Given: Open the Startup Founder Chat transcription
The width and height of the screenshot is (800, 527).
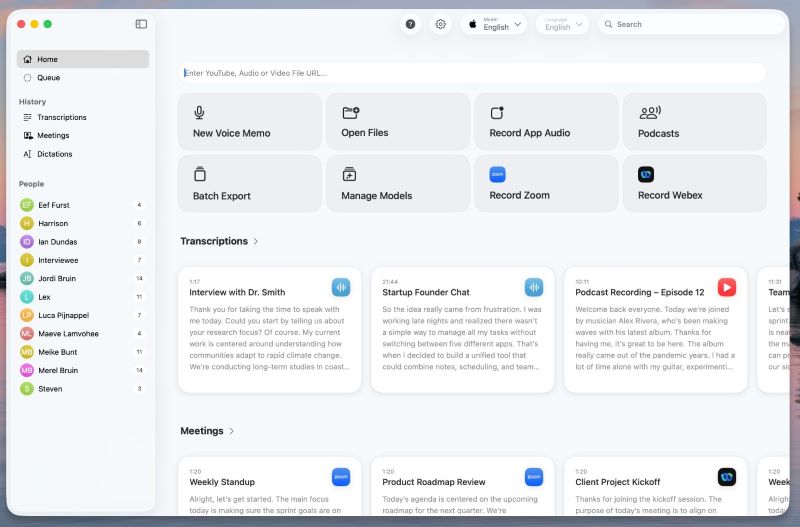Looking at the screenshot, I should point(462,330).
